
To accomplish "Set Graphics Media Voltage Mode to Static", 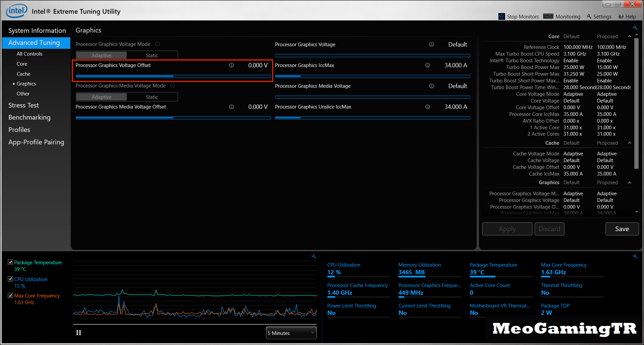I will (x=152, y=97).
